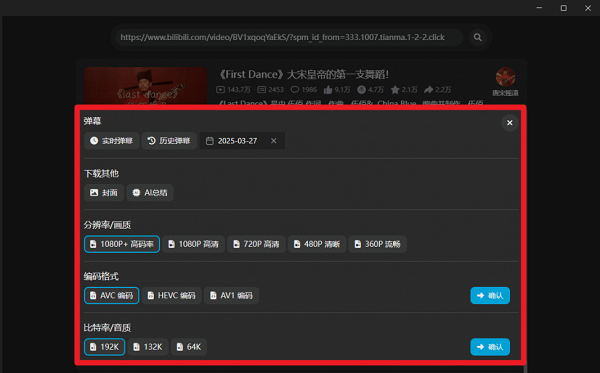Click the 分辨率/画质 section heading
The height and width of the screenshot is (373, 600).
coord(107,225)
